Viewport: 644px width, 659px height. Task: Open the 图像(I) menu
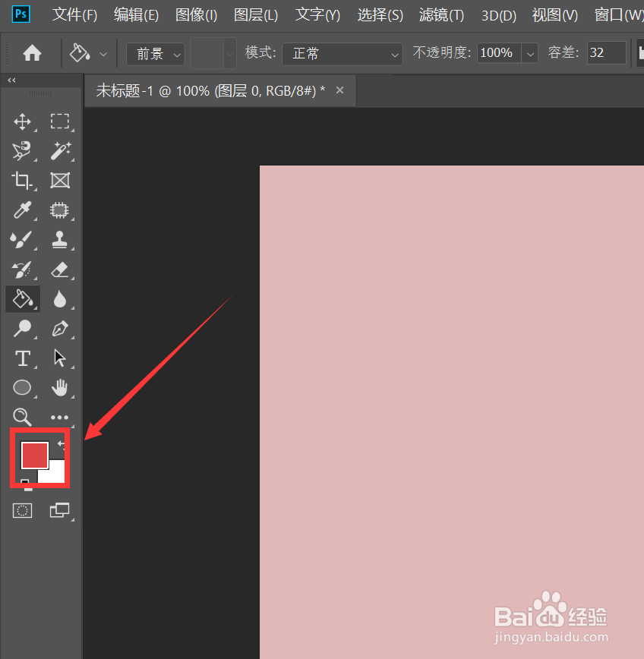196,15
